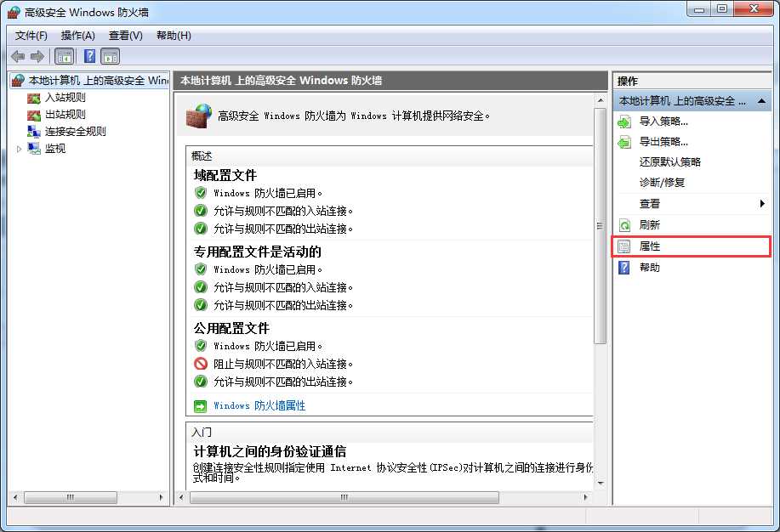The image size is (780, 532).
Task: Select 入站规则 in the tree
Action: 65,98
